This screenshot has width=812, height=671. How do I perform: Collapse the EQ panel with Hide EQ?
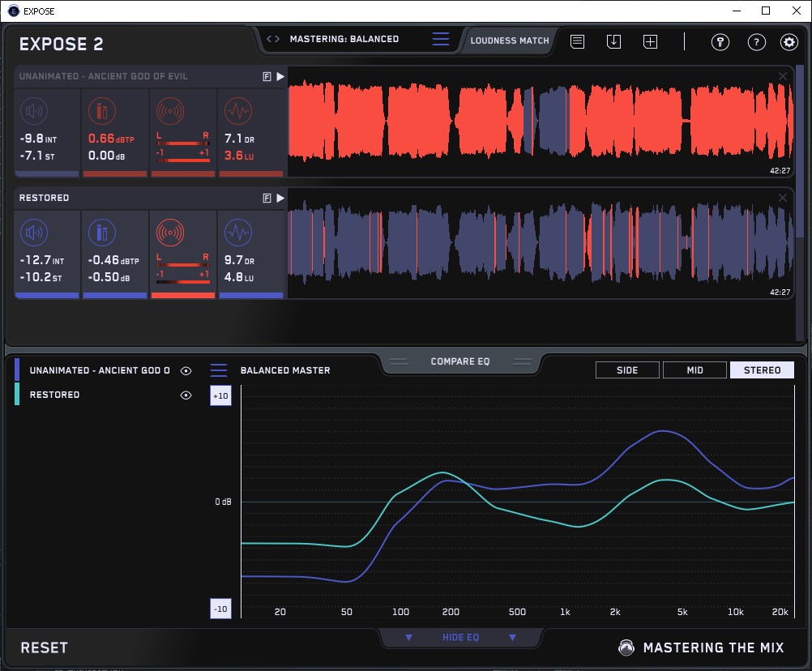click(460, 638)
